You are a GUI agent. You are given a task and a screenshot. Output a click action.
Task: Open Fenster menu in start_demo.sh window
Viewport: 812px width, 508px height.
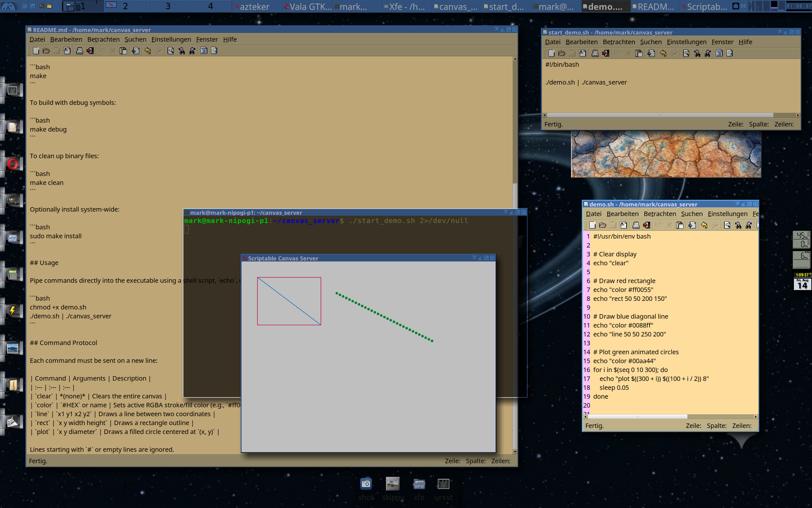(x=722, y=42)
